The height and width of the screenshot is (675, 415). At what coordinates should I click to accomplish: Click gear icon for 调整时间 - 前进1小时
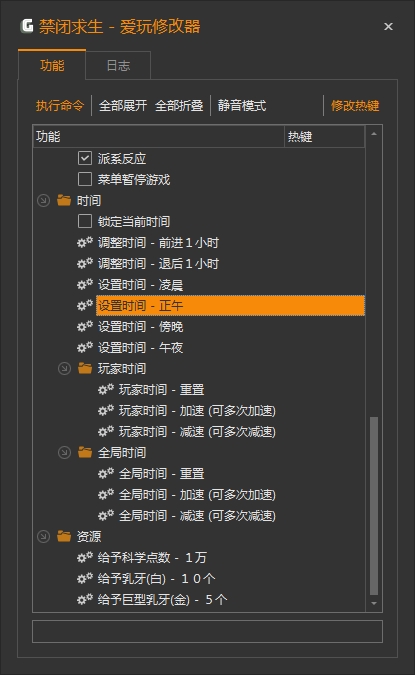pyautogui.click(x=85, y=242)
